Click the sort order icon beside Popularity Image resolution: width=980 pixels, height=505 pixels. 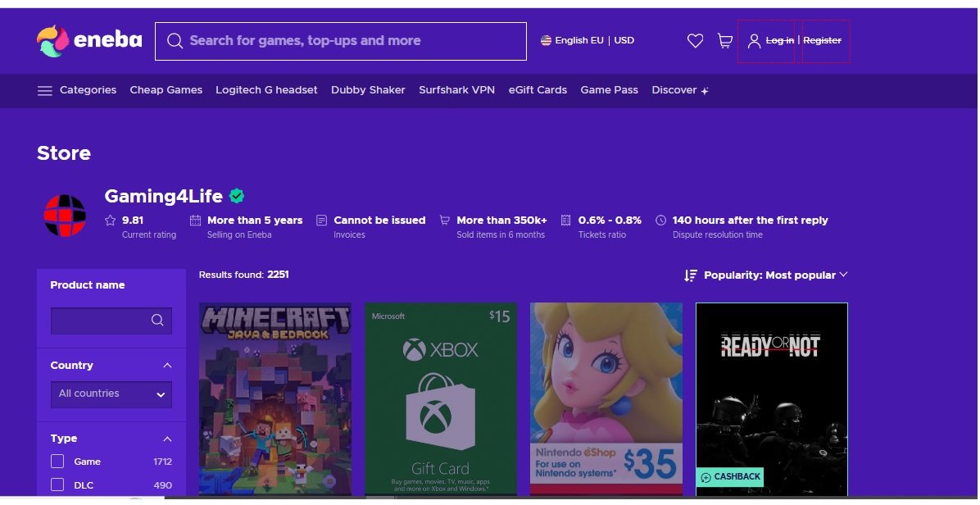click(x=691, y=275)
